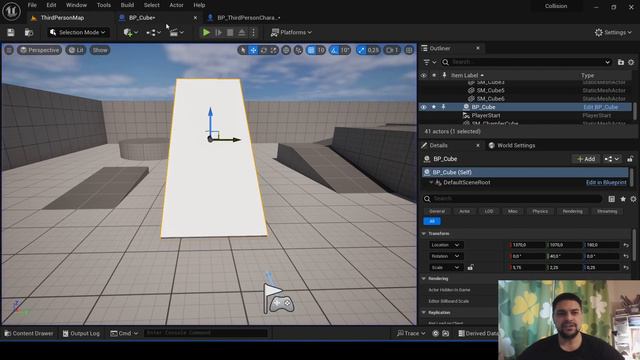Toggle visibility eye for BP_Cube row

click(424, 107)
